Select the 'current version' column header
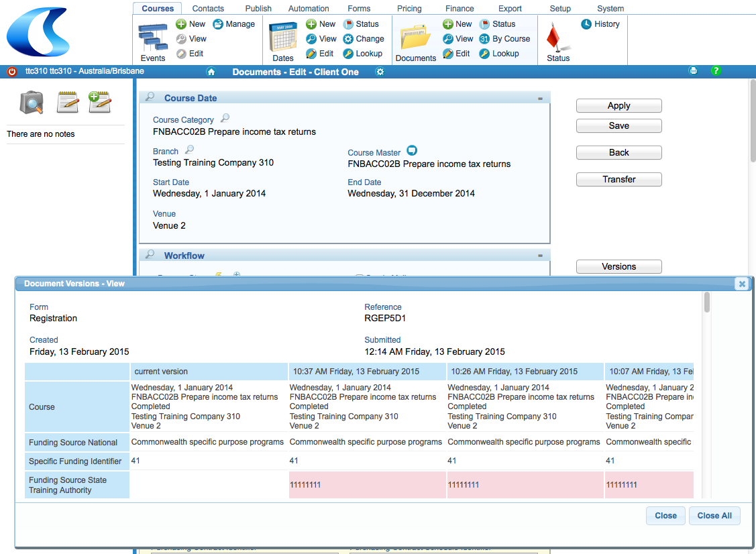 209,372
